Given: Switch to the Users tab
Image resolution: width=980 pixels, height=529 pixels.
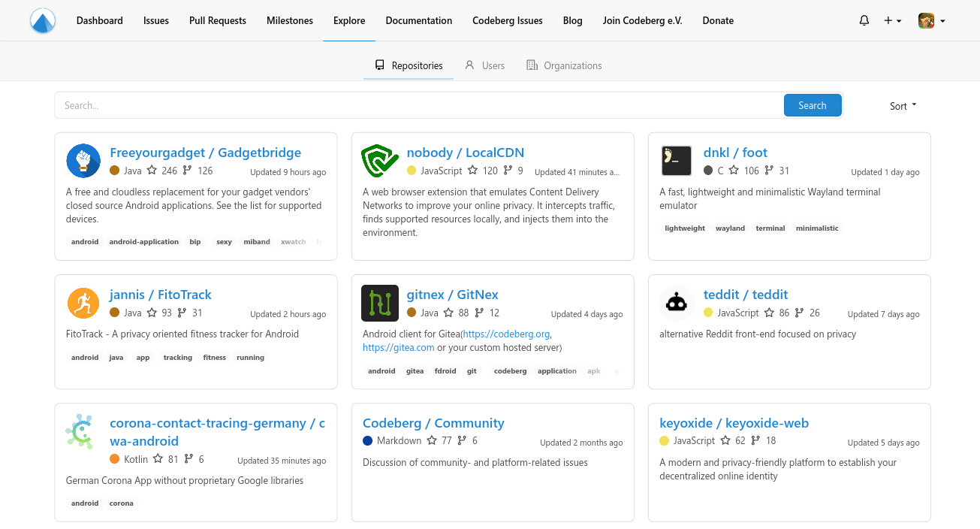Looking at the screenshot, I should (x=484, y=65).
